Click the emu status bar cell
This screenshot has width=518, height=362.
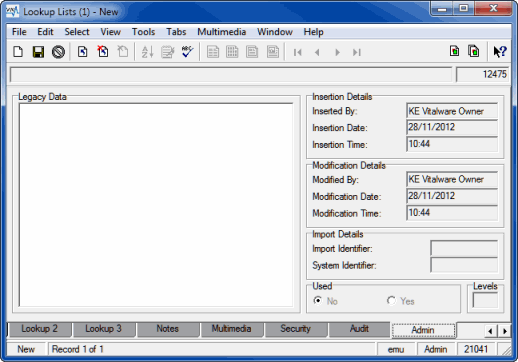396,349
